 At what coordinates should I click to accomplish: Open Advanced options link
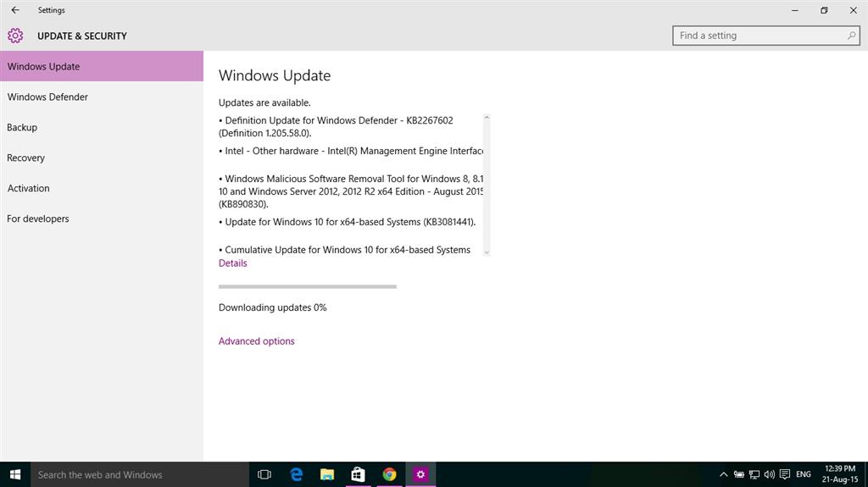click(x=256, y=341)
